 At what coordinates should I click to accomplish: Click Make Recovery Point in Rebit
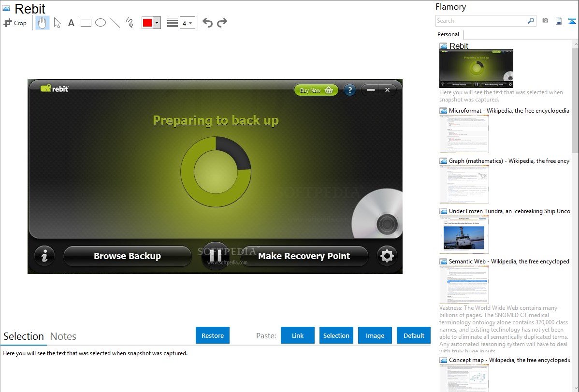(304, 256)
